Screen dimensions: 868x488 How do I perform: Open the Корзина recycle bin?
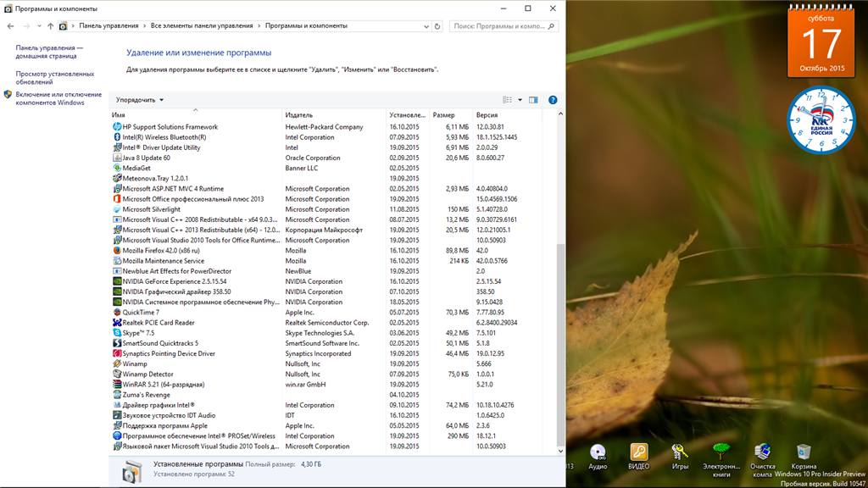[x=804, y=457]
